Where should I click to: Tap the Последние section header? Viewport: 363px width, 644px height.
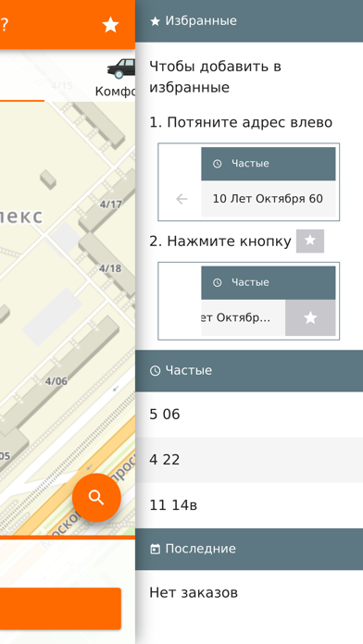click(249, 549)
